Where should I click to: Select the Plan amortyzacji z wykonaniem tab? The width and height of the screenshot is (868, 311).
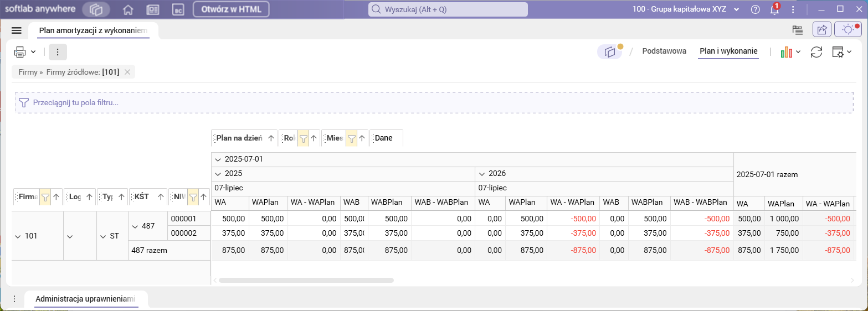tap(93, 30)
